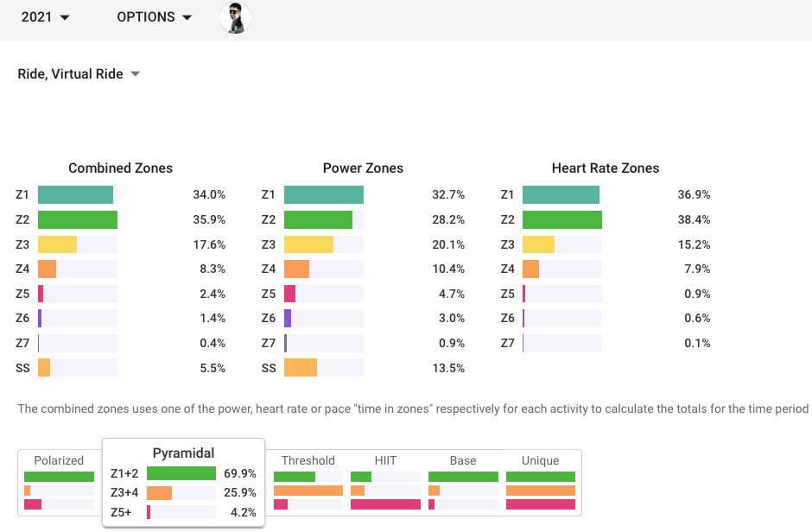Select the HIIT distribution model
The width and height of the screenshot is (812, 532).
[x=385, y=482]
